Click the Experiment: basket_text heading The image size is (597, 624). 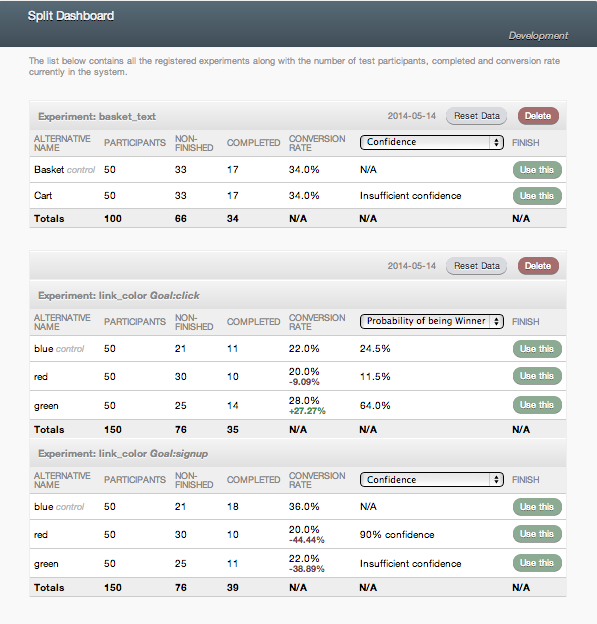[x=97, y=117]
